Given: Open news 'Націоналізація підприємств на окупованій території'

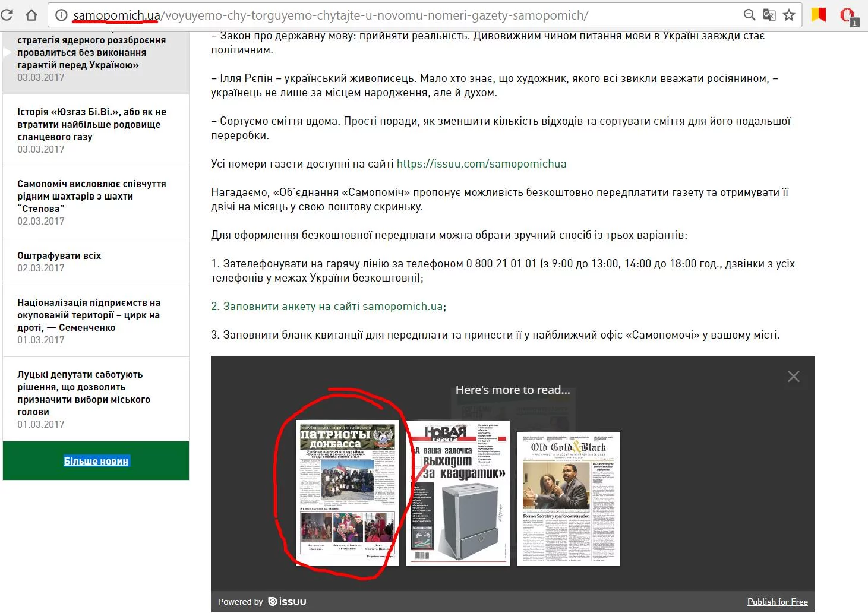Looking at the screenshot, I should [x=96, y=321].
